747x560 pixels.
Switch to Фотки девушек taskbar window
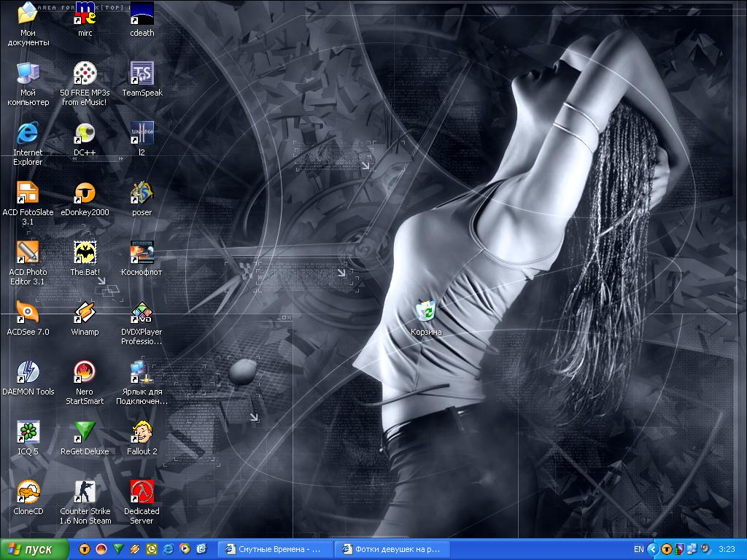pyautogui.click(x=392, y=549)
